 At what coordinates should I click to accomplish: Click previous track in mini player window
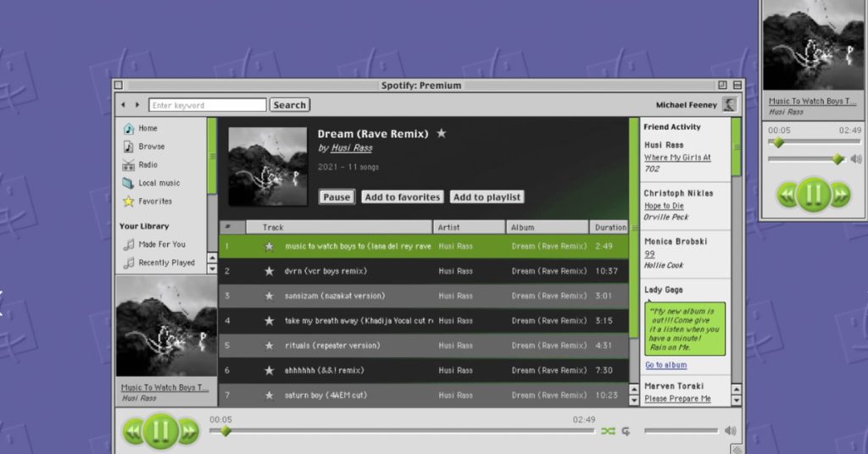tap(787, 195)
